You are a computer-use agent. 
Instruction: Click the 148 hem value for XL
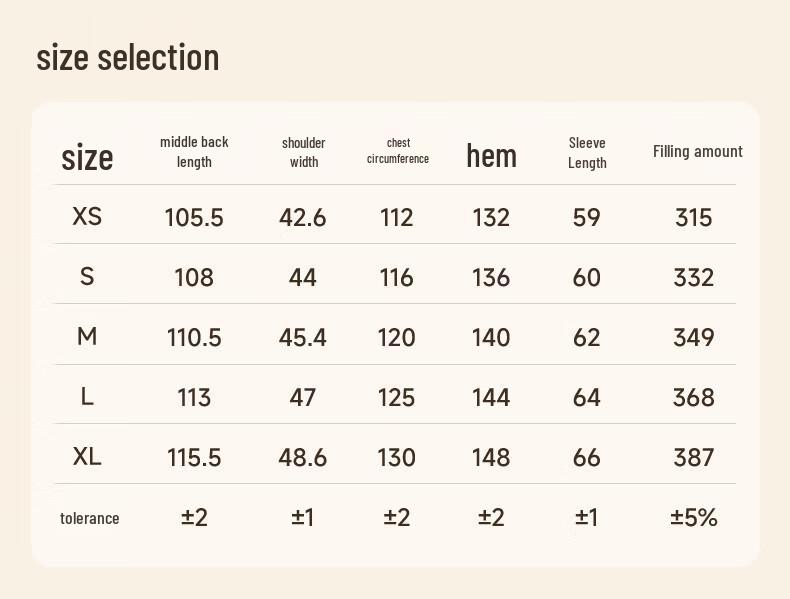click(491, 457)
